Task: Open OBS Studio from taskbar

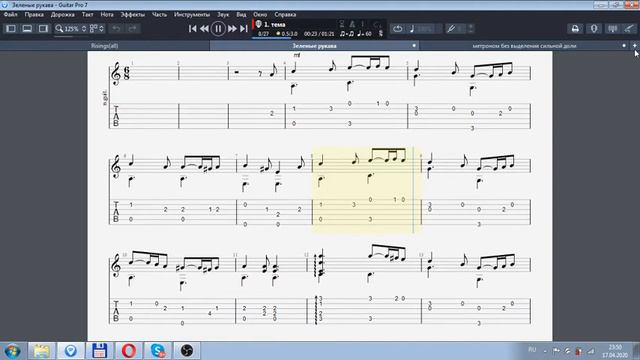Action: click(187, 351)
